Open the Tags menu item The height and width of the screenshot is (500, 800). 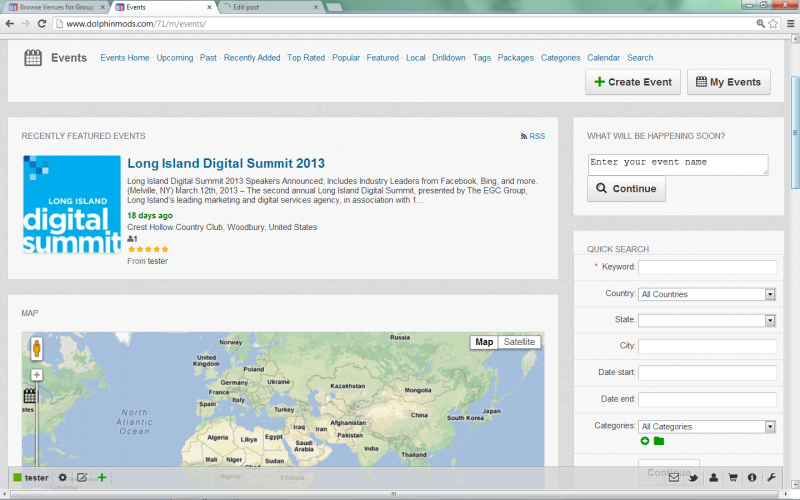pos(481,58)
